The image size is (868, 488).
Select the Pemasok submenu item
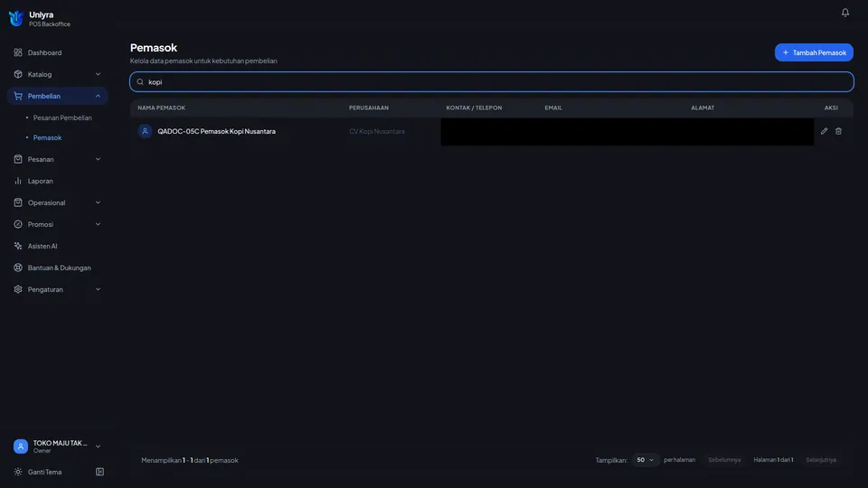pos(47,137)
